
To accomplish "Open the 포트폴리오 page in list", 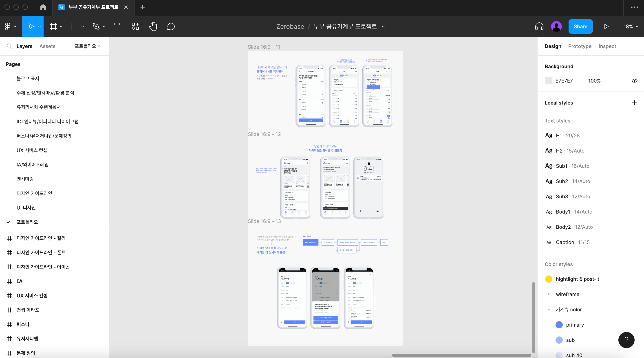I will pos(27,222).
